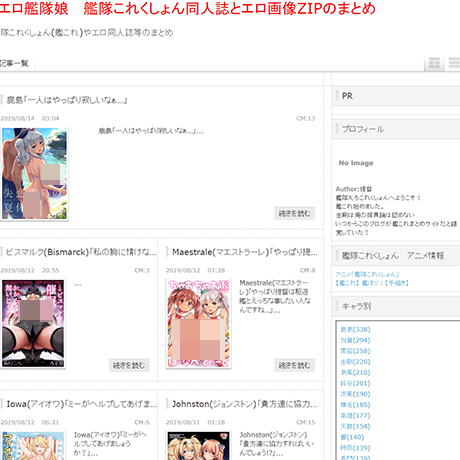The width and height of the screenshot is (460, 460).
Task: Open the red blog title header link
Action: click(188, 9)
